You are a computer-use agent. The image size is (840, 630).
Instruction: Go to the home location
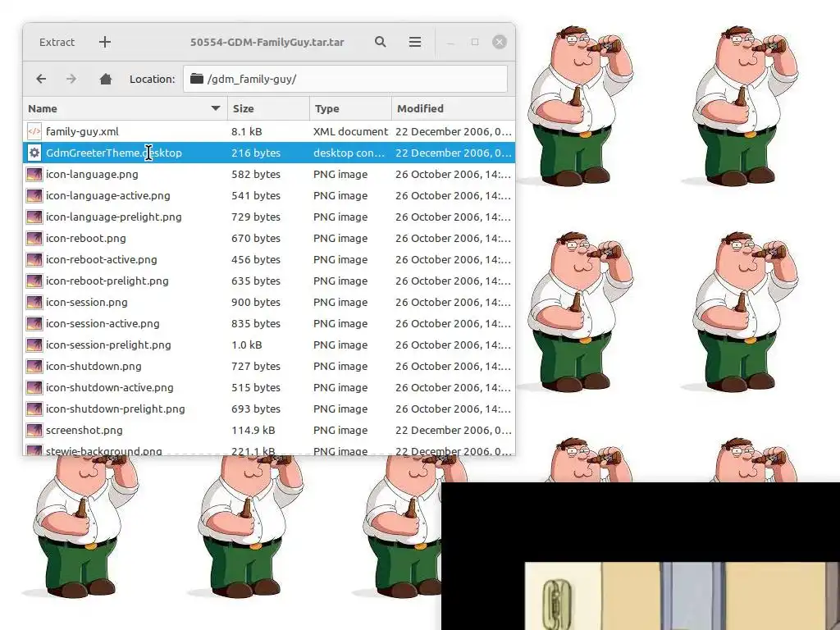106,80
